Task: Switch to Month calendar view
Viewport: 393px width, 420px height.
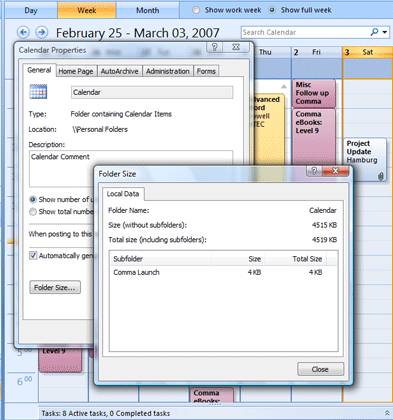Action: coord(147,10)
